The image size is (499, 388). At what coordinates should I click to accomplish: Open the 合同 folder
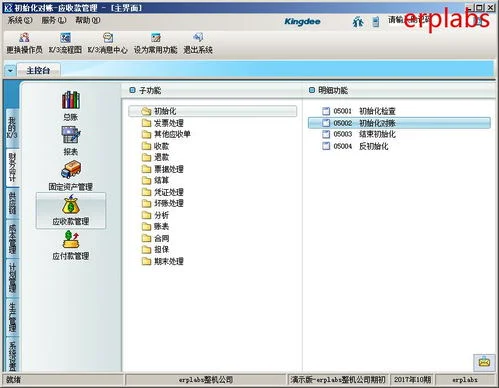coord(155,238)
